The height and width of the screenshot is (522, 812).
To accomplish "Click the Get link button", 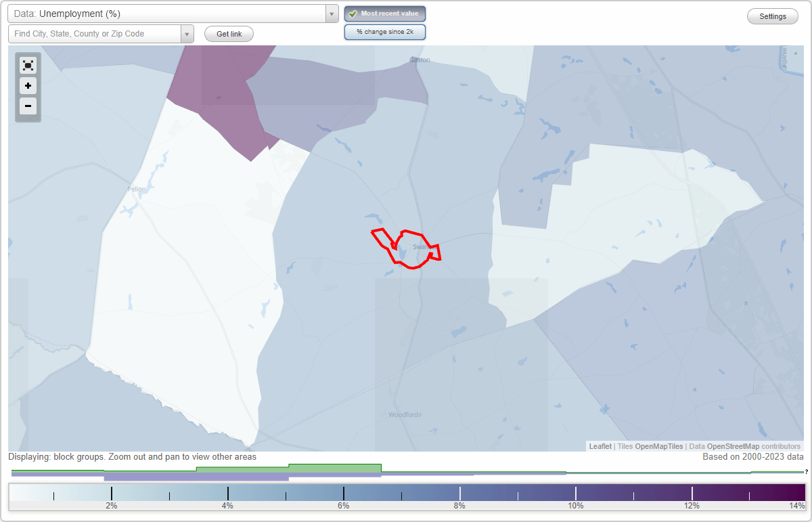I will (x=228, y=34).
